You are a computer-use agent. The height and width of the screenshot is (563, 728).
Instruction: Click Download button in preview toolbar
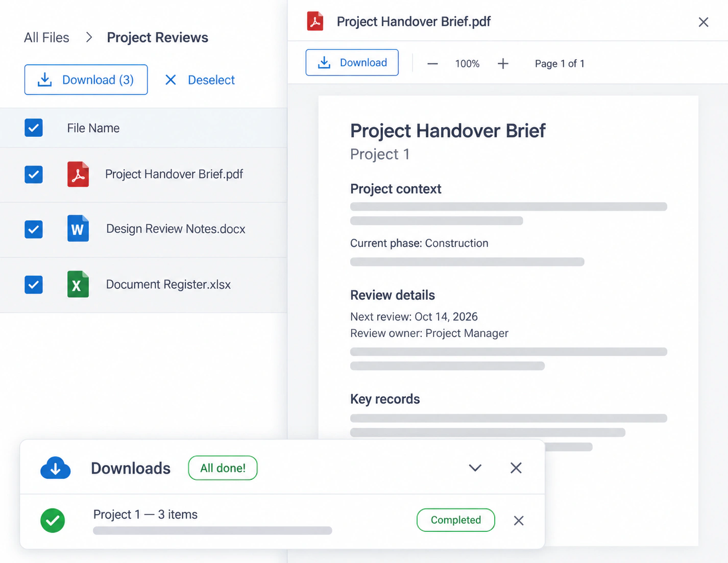coord(352,62)
